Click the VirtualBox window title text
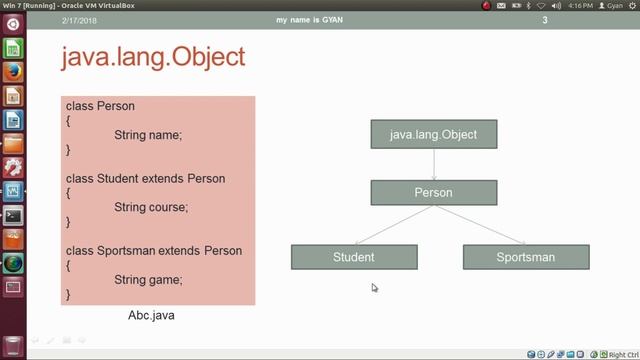This screenshot has height=360, width=640. click(69, 6)
